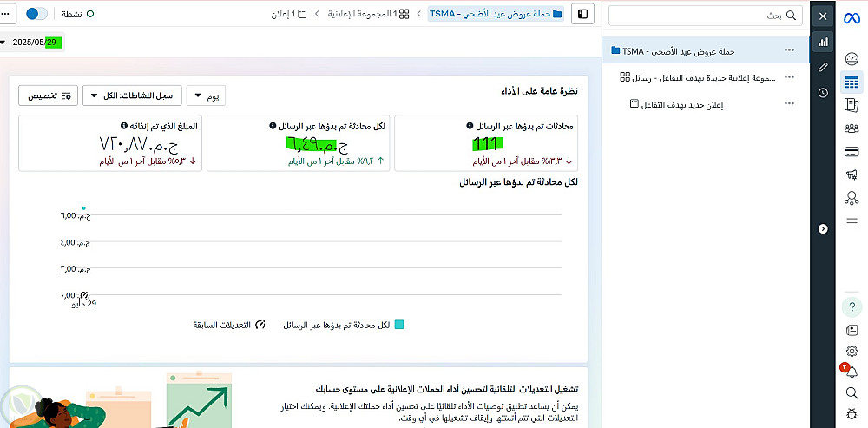Click the round arrow expand button
The width and height of the screenshot is (868, 428).
(823, 228)
